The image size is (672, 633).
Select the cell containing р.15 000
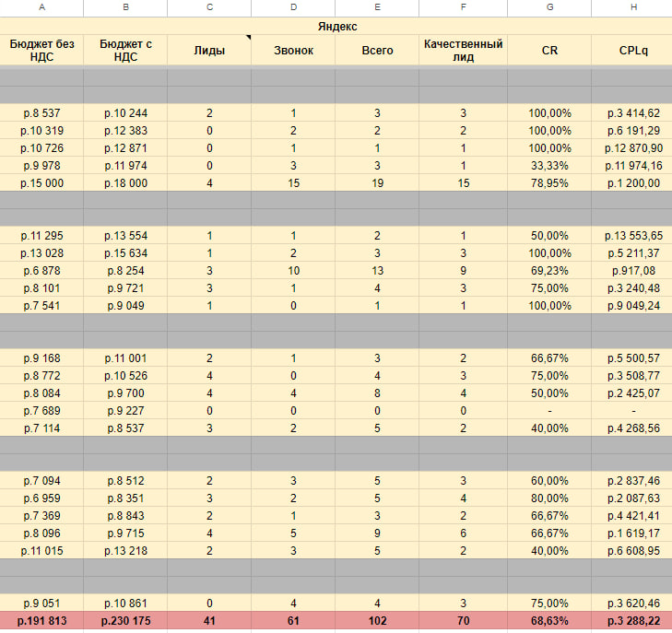click(x=41, y=183)
